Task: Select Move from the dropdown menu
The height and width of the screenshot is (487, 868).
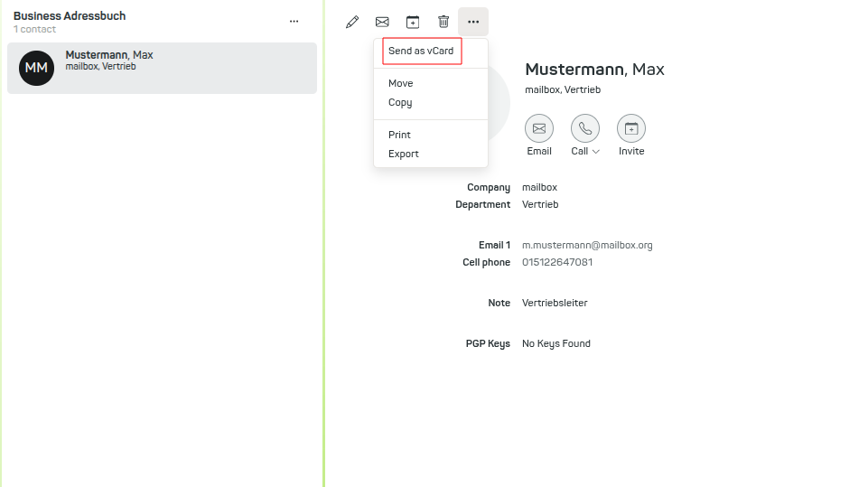Action: click(x=401, y=83)
